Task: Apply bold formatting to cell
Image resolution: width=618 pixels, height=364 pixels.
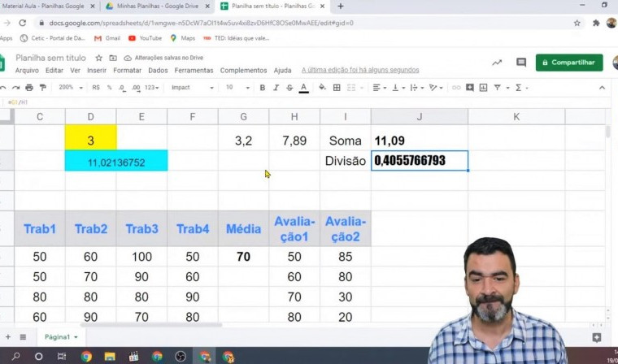Action: click(x=263, y=88)
